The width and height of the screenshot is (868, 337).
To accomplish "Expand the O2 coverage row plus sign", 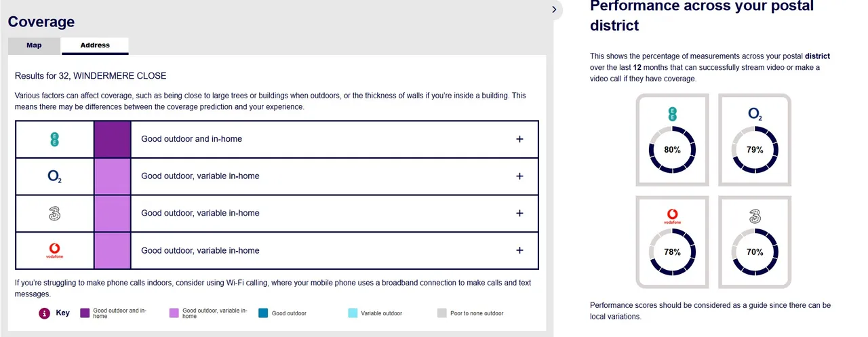I will [x=519, y=176].
